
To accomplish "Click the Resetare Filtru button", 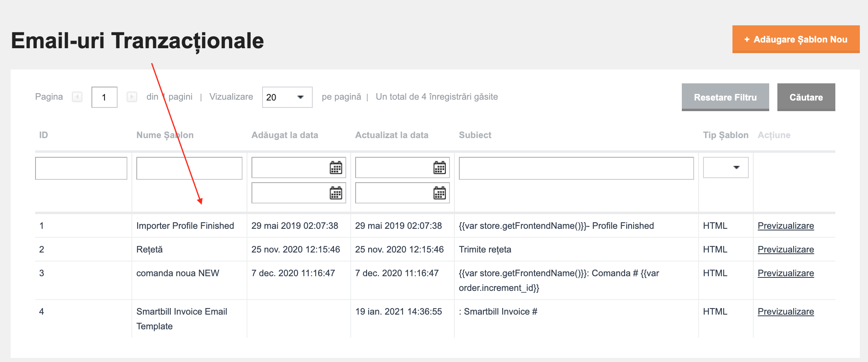I will (x=725, y=97).
